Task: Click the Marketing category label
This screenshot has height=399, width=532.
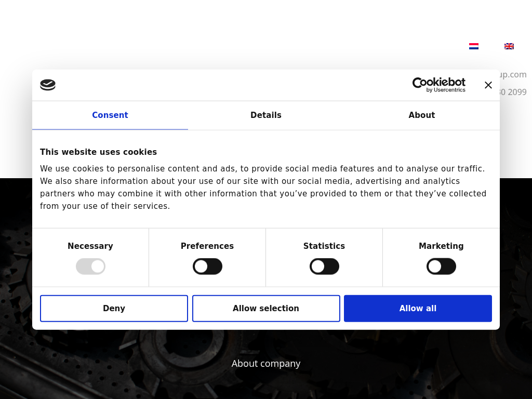Action: [441, 246]
